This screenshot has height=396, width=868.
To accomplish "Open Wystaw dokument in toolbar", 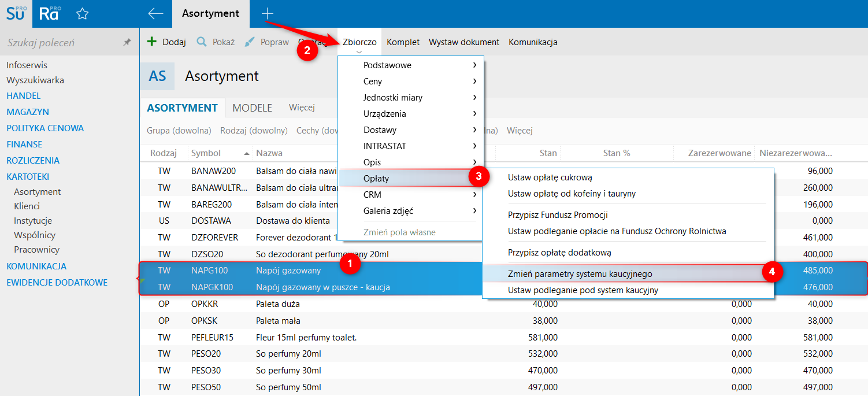I will (x=463, y=42).
